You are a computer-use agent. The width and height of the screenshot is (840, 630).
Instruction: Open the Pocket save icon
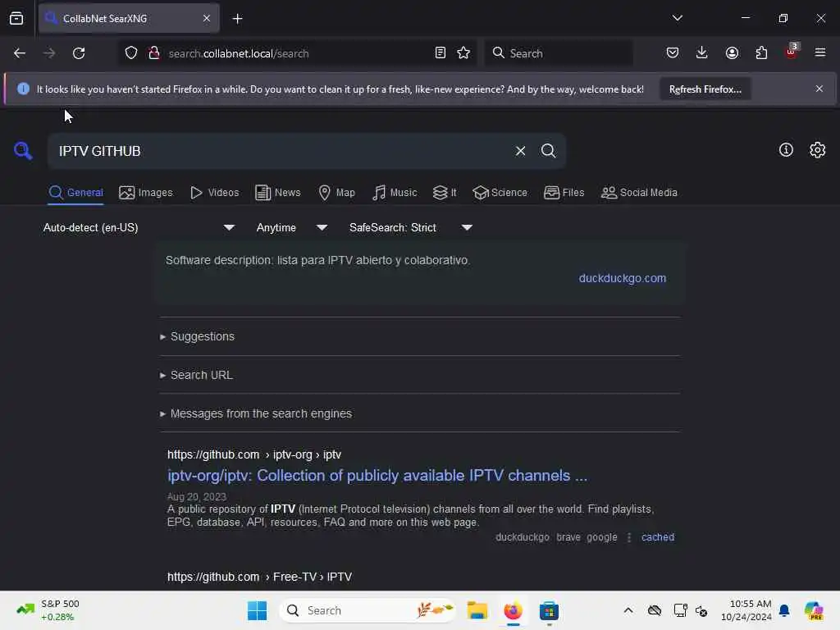[673, 53]
